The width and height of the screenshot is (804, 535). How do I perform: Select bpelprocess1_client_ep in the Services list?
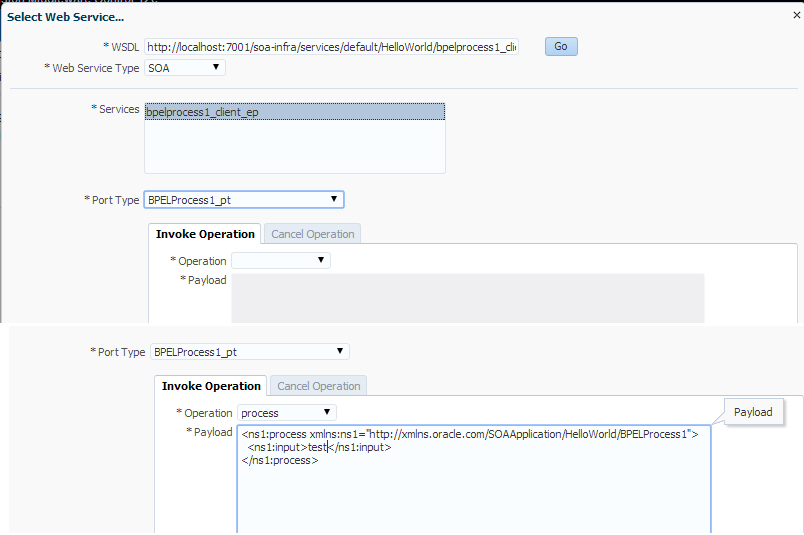tap(295, 112)
